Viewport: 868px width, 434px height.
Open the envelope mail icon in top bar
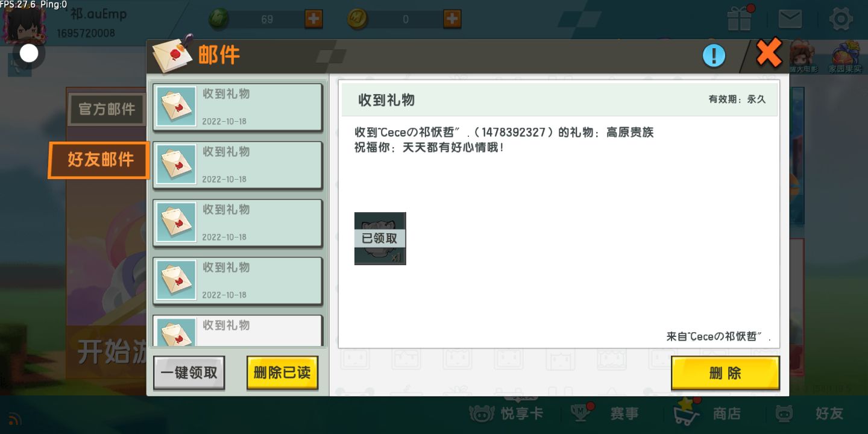(790, 19)
